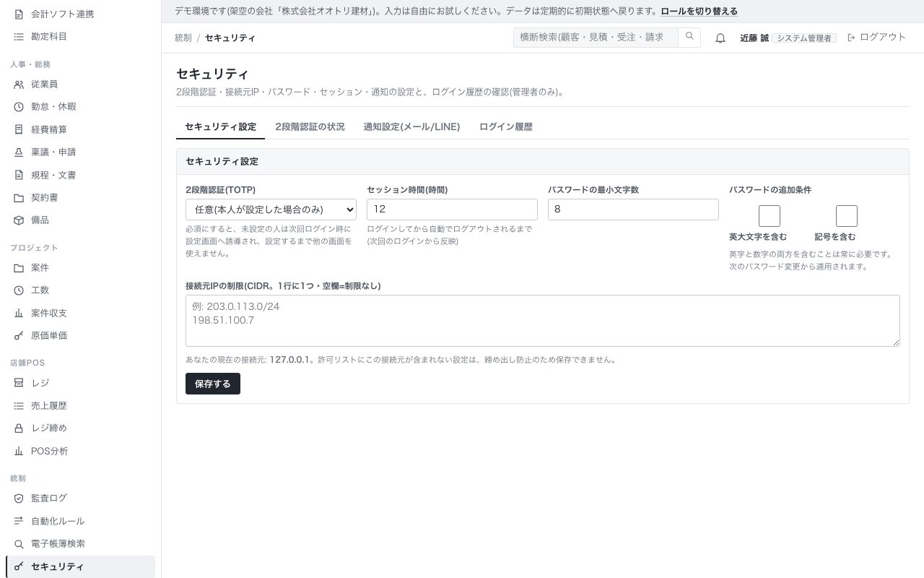Click the 保存する button
The image size is (924, 578).
[213, 384]
